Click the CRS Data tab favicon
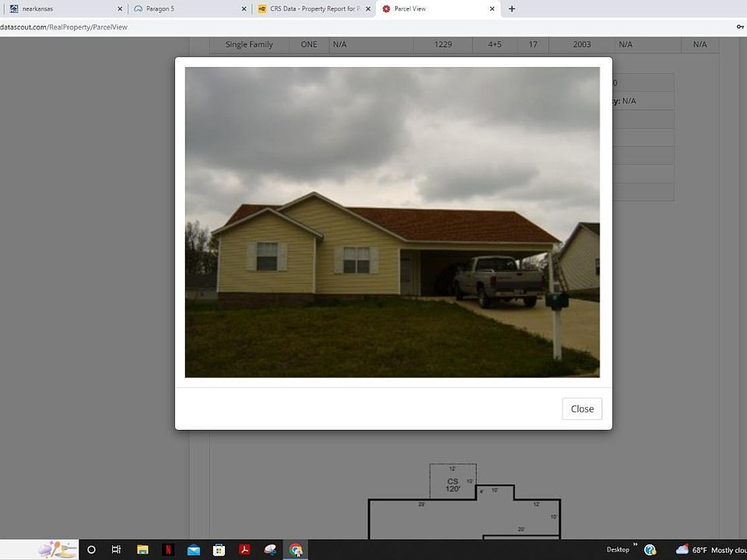 262,9
